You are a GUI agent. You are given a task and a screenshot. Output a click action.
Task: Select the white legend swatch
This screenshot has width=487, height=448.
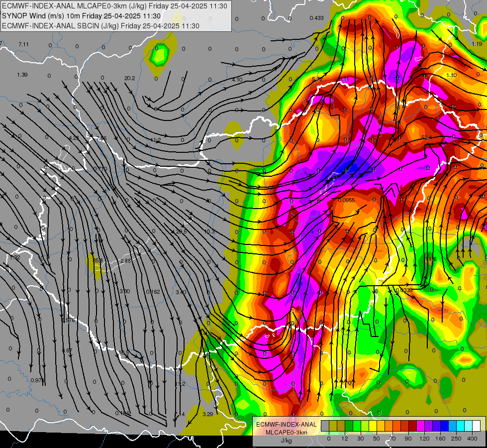coord(476,426)
